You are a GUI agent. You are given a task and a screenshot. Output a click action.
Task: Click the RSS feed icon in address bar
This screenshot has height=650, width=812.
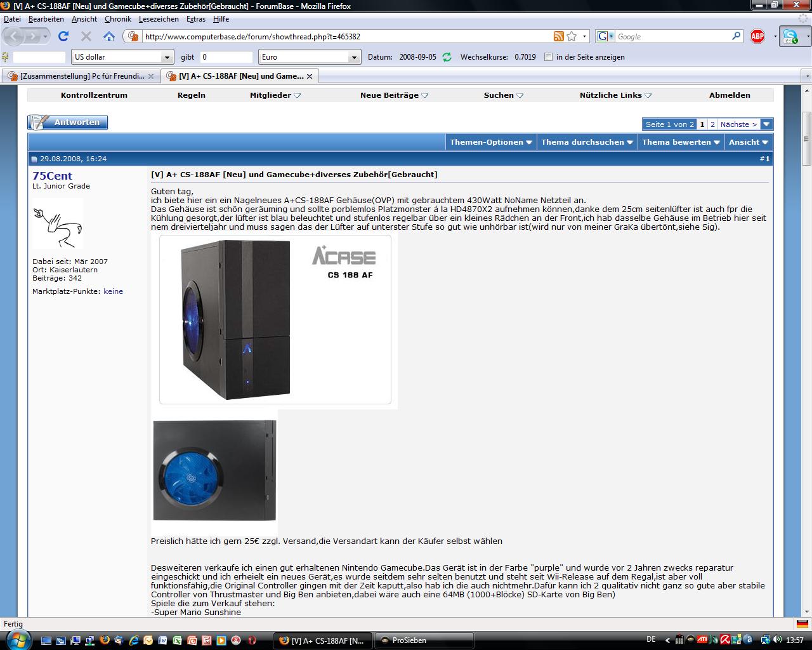[558, 36]
